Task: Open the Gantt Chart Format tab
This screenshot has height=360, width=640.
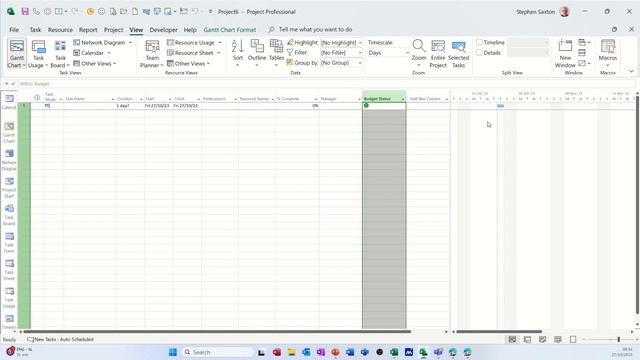Action: click(x=229, y=29)
